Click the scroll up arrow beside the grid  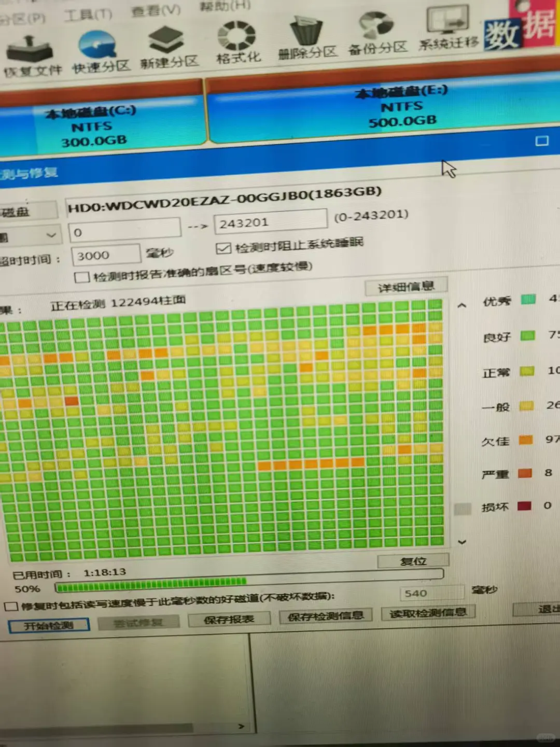coord(461,305)
